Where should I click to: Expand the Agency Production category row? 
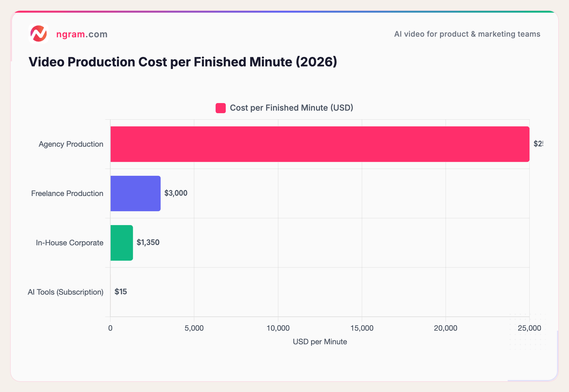(70, 144)
